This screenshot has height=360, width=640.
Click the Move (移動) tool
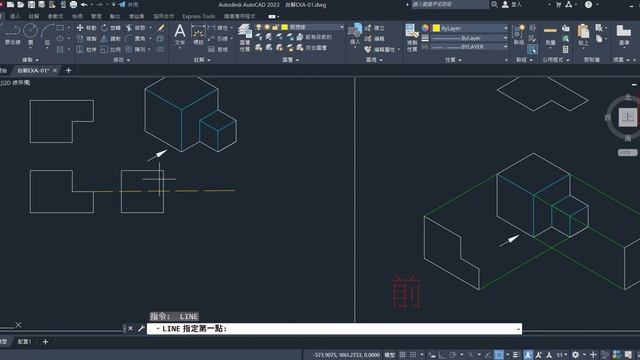coord(87,28)
